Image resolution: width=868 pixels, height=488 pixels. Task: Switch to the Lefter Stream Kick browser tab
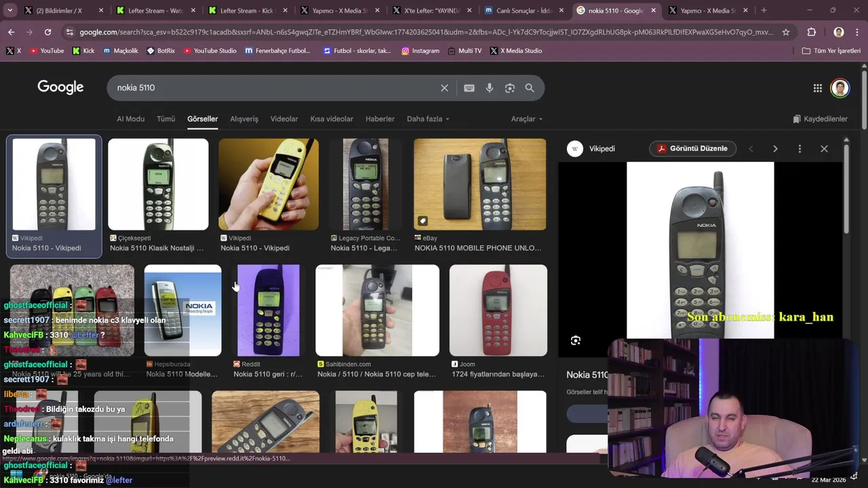[x=248, y=10]
